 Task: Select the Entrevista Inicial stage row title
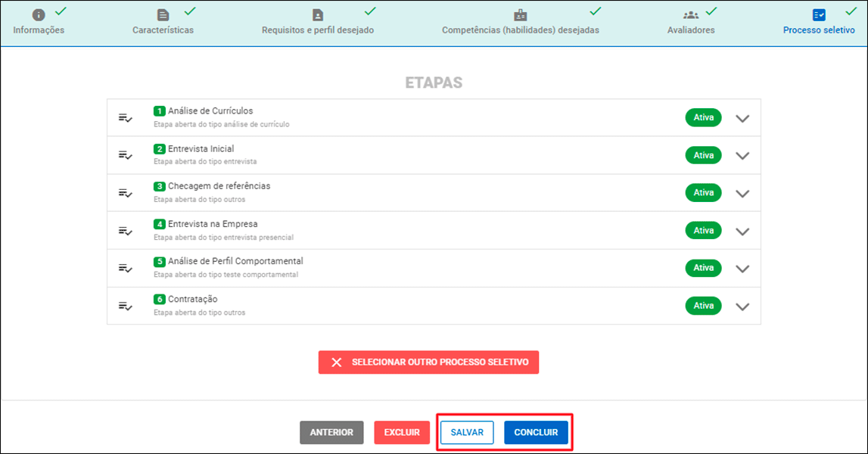(x=201, y=149)
